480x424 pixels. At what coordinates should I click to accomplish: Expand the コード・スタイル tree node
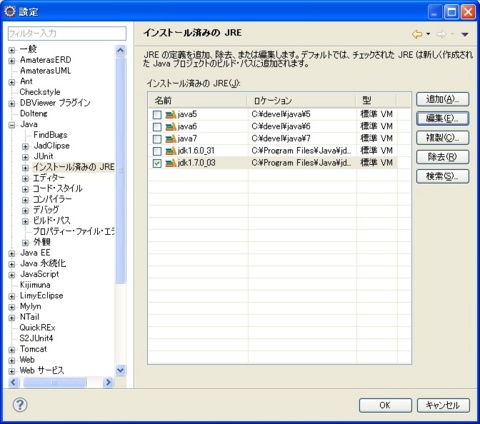pyautogui.click(x=25, y=189)
